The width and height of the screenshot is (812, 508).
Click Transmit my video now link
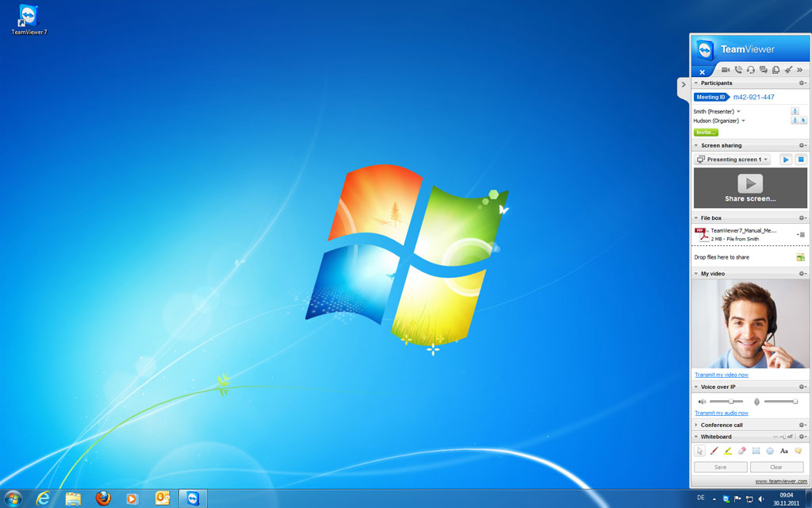click(721, 375)
